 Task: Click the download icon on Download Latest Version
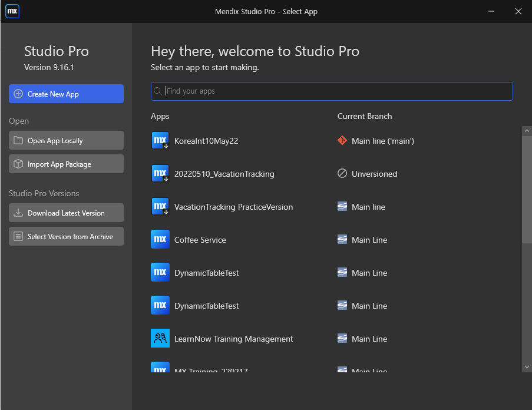pyautogui.click(x=18, y=213)
